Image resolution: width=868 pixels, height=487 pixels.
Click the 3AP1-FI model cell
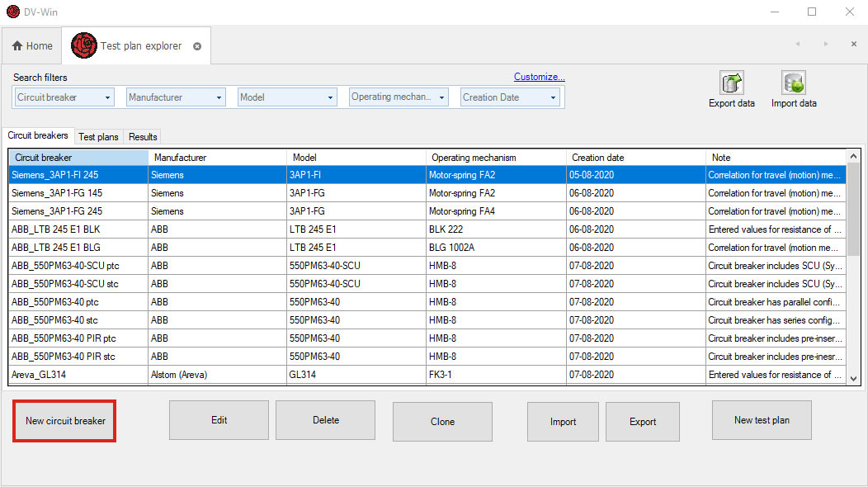tap(356, 175)
